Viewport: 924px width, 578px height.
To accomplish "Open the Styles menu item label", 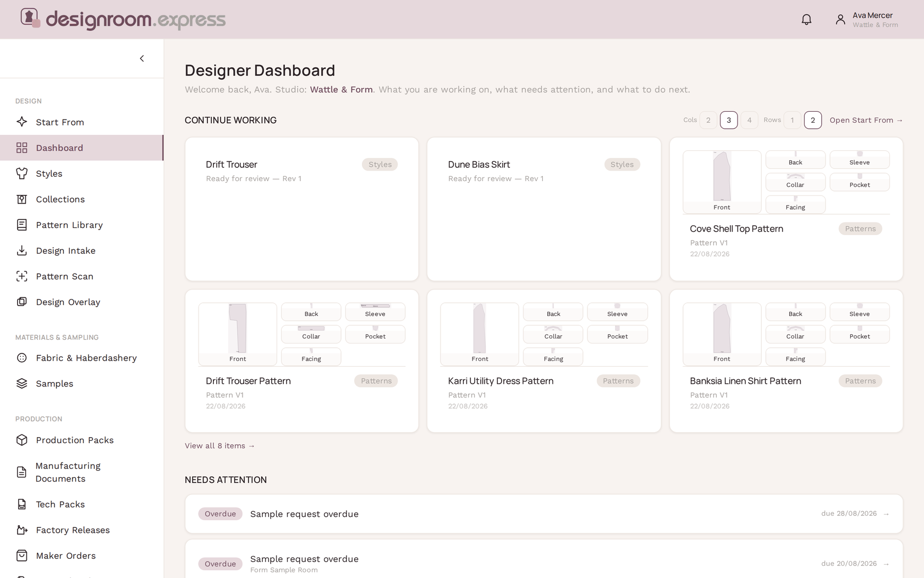I will tap(49, 173).
